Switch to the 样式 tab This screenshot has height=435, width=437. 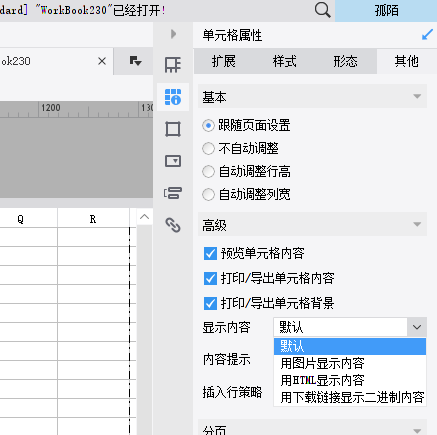[x=284, y=61]
